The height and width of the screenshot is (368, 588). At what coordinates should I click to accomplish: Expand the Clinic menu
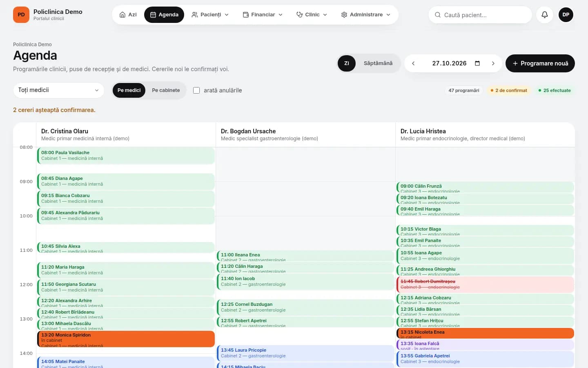click(312, 15)
